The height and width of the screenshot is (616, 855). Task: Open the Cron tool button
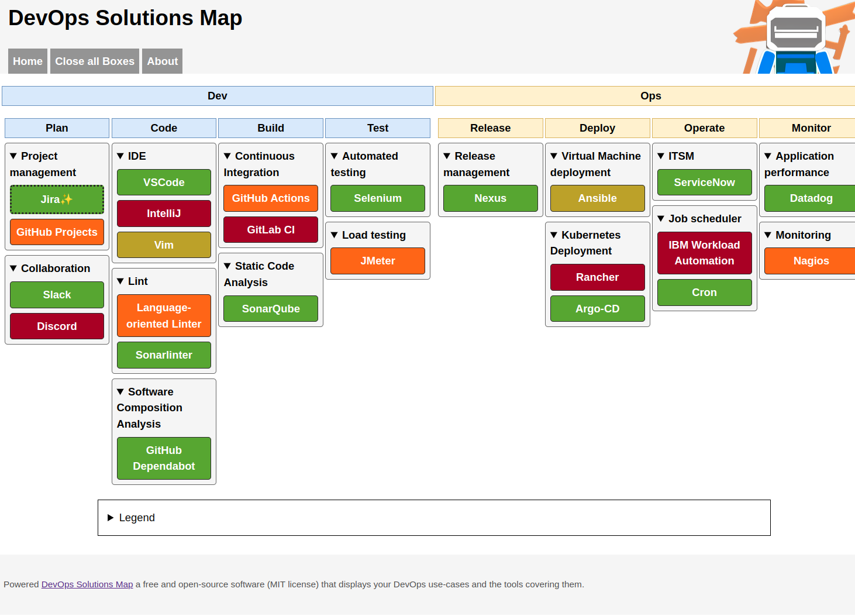pos(705,292)
